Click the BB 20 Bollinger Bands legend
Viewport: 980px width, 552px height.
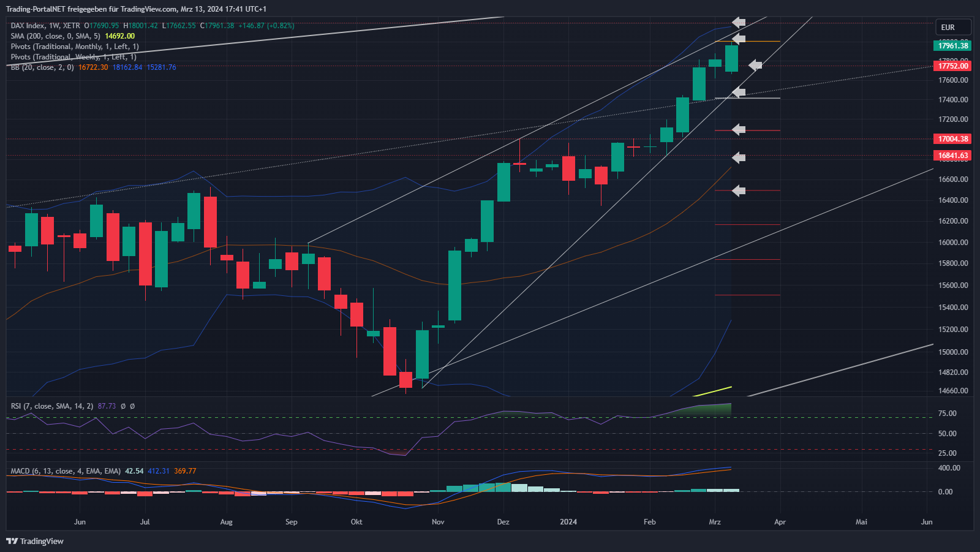pos(42,67)
